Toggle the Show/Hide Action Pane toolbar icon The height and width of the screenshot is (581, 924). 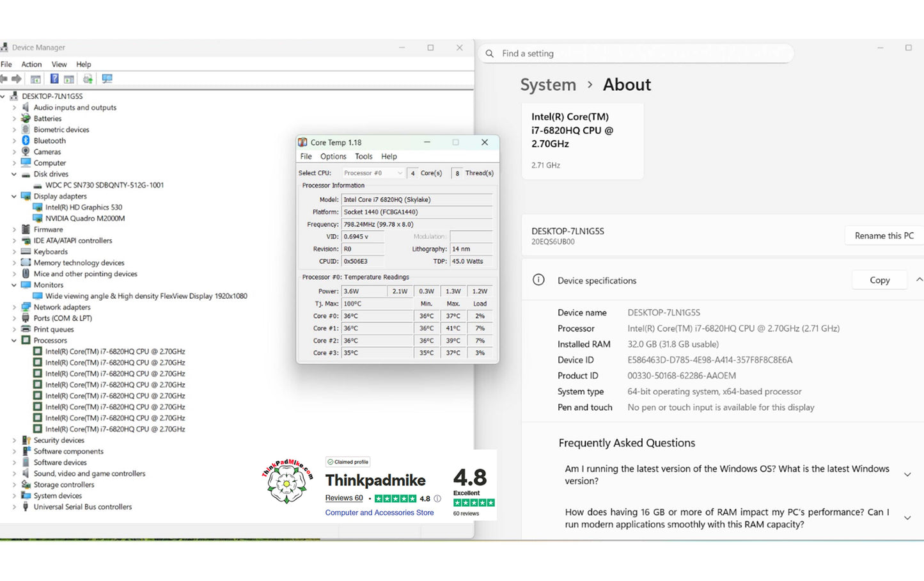tap(69, 79)
